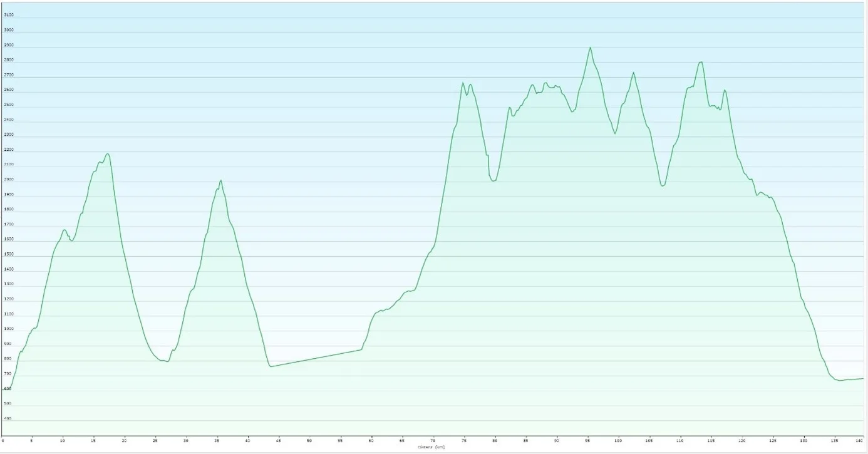The image size is (868, 454).
Task: Click the Distance (km) axis title
Action: [x=431, y=447]
